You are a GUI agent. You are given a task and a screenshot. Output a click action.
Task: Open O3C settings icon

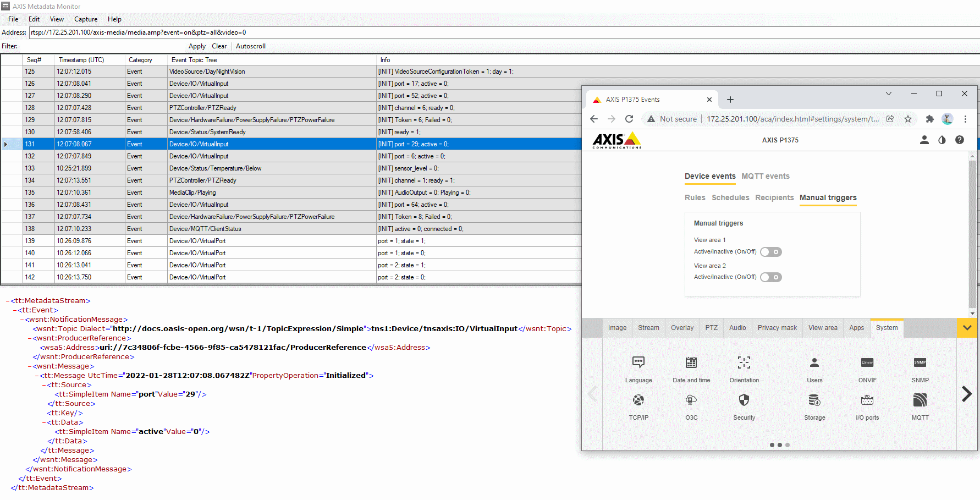[691, 400]
